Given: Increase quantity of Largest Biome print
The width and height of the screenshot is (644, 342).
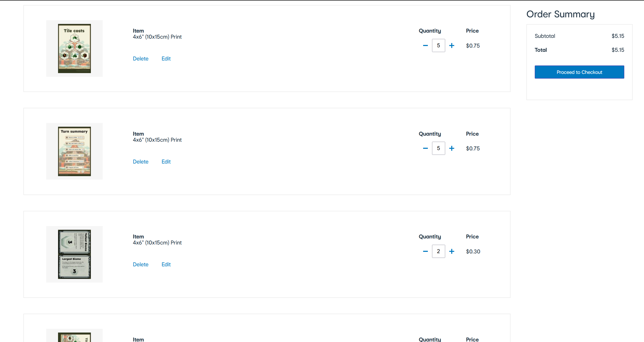Looking at the screenshot, I should point(452,251).
